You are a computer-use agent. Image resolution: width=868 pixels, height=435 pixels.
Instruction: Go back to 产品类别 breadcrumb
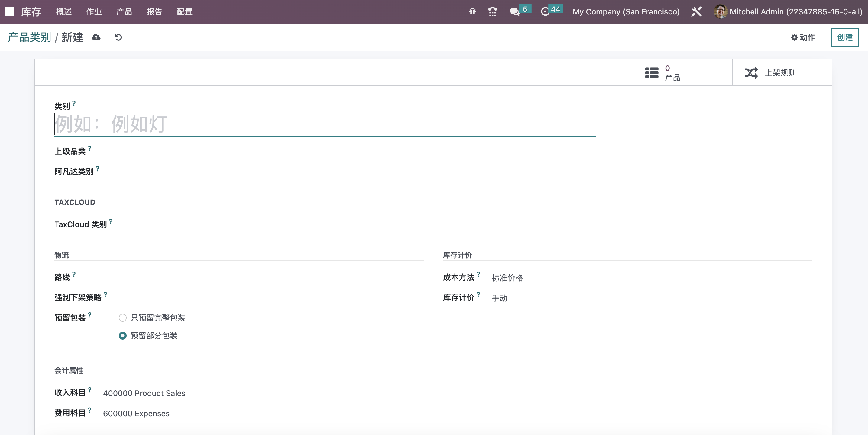30,37
